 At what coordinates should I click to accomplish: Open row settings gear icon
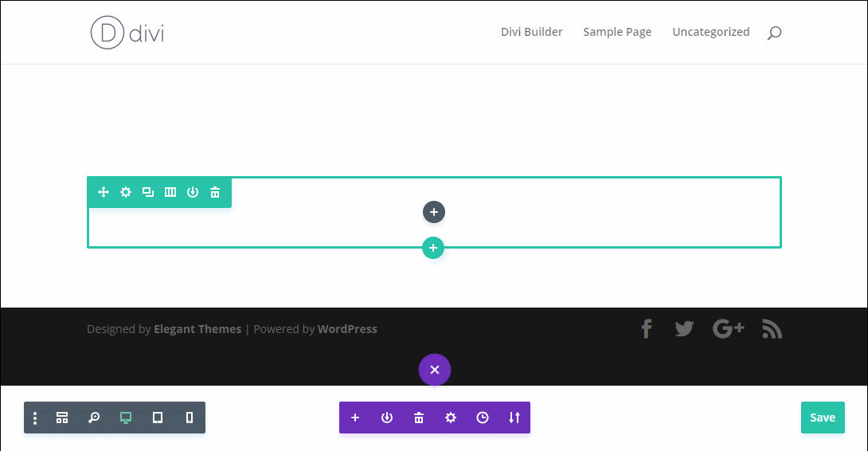[x=125, y=192]
